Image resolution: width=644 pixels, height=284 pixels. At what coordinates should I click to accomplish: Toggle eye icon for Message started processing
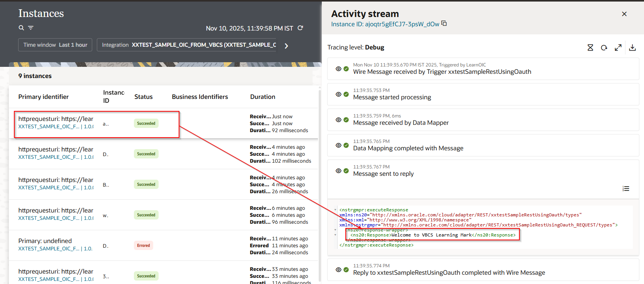pos(338,94)
